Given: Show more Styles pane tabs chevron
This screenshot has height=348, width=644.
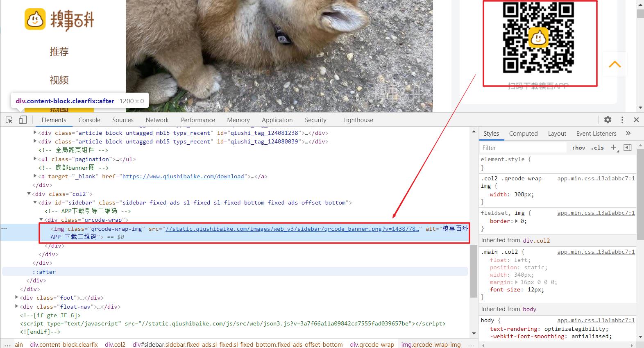Looking at the screenshot, I should click(628, 133).
